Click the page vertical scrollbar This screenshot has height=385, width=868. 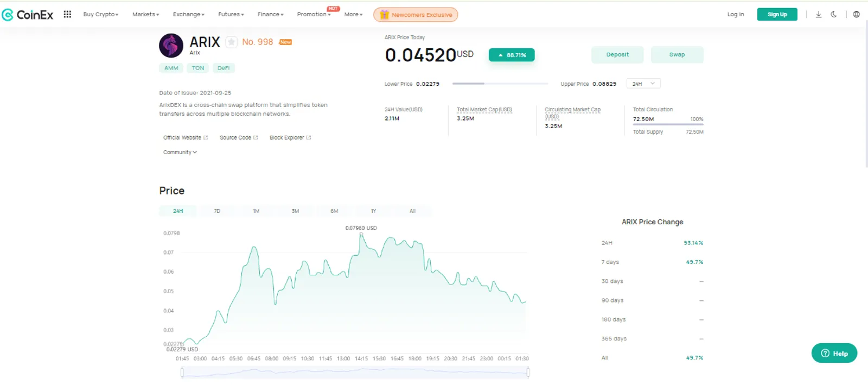click(866, 95)
